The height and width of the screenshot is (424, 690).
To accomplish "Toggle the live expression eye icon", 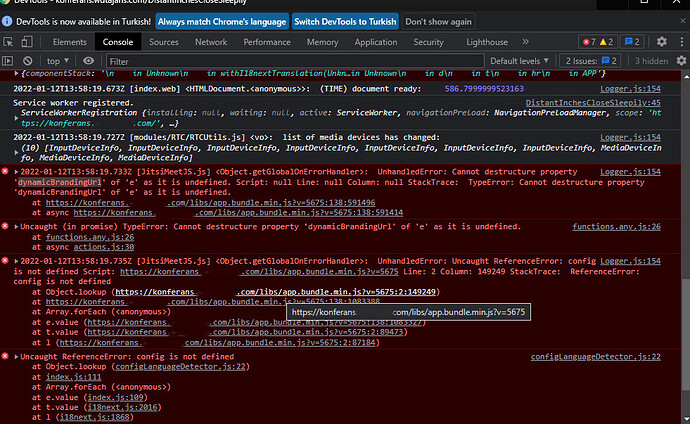I will (x=88, y=61).
